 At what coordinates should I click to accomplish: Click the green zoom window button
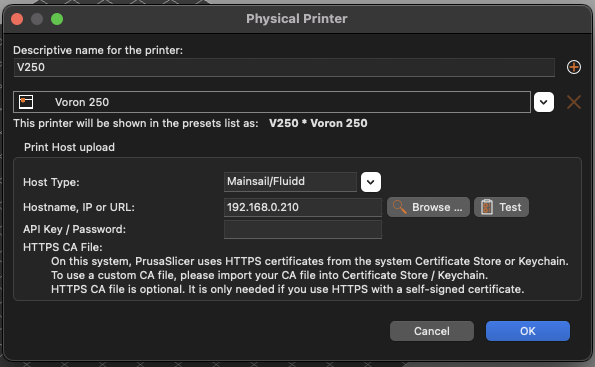click(x=57, y=19)
